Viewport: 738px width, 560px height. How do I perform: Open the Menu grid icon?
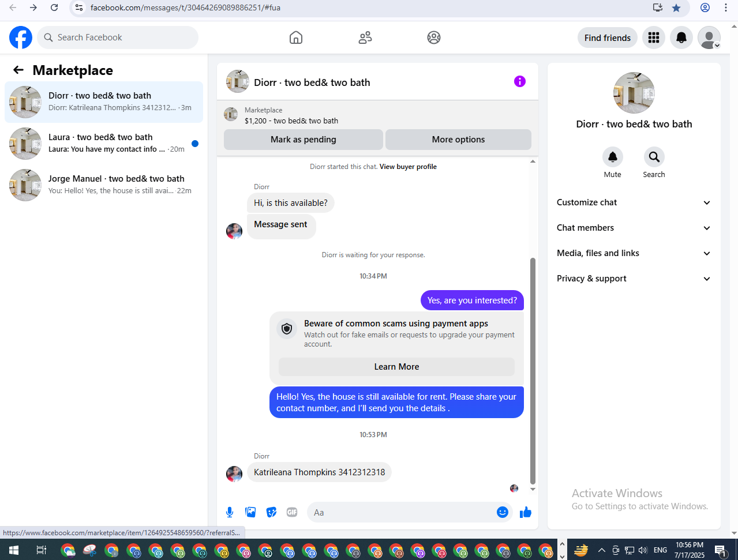pyautogui.click(x=654, y=37)
